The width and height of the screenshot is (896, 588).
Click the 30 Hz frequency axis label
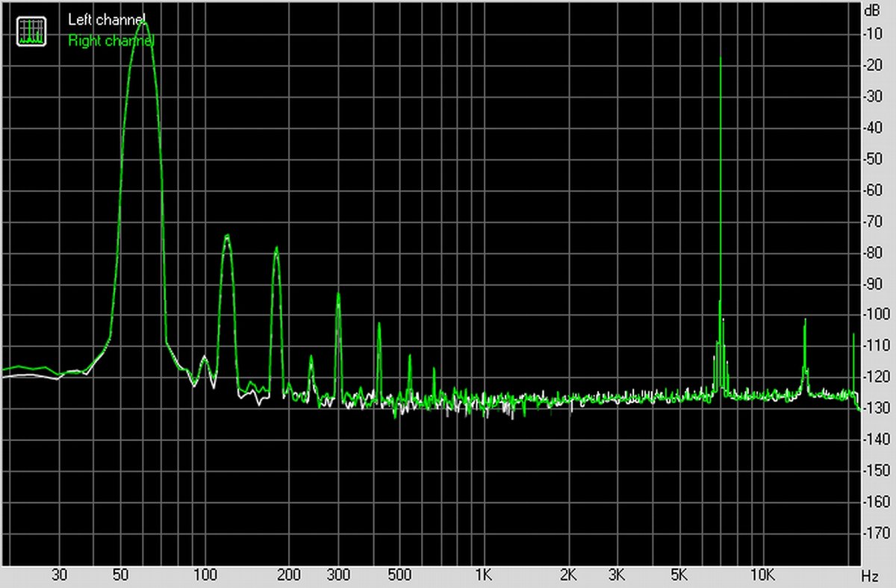(x=59, y=575)
